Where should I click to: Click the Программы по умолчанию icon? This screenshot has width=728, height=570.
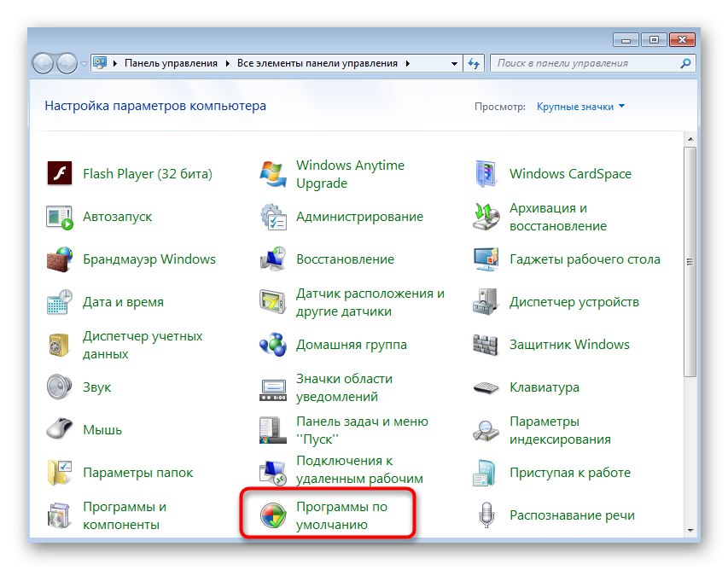tap(273, 515)
